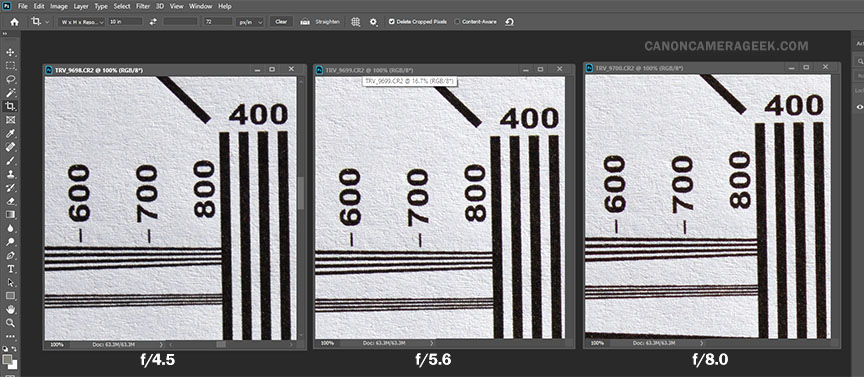Select the Lasso tool
The height and width of the screenshot is (377, 864).
point(10,79)
